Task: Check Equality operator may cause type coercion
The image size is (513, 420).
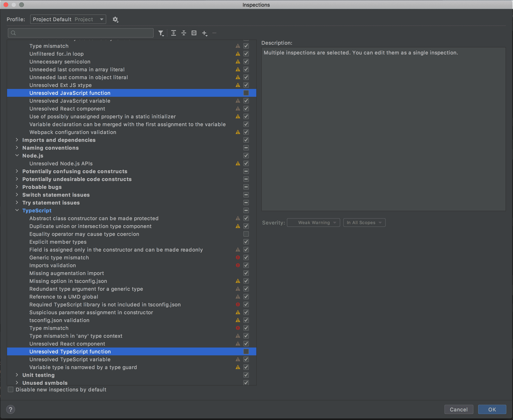Action: [x=246, y=234]
